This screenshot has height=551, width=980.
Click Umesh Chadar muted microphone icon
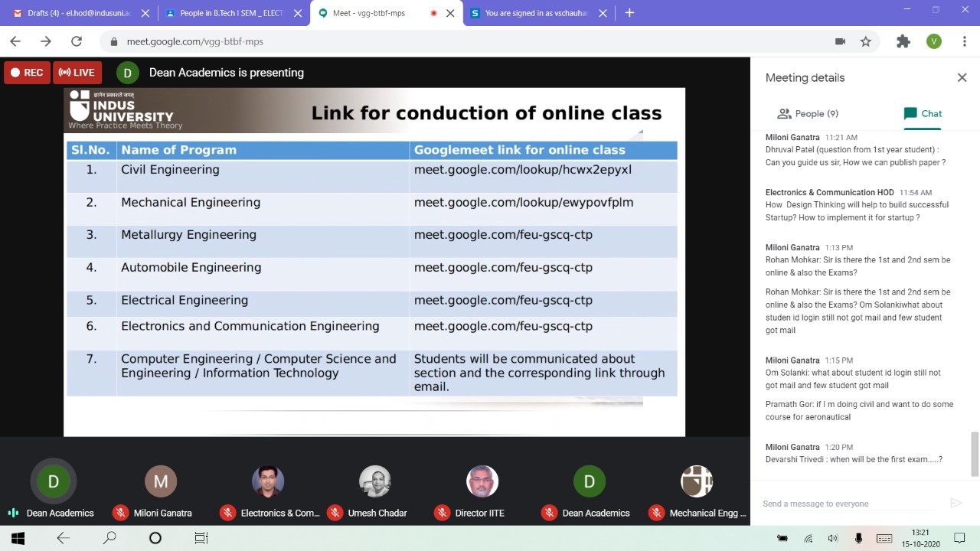[335, 513]
